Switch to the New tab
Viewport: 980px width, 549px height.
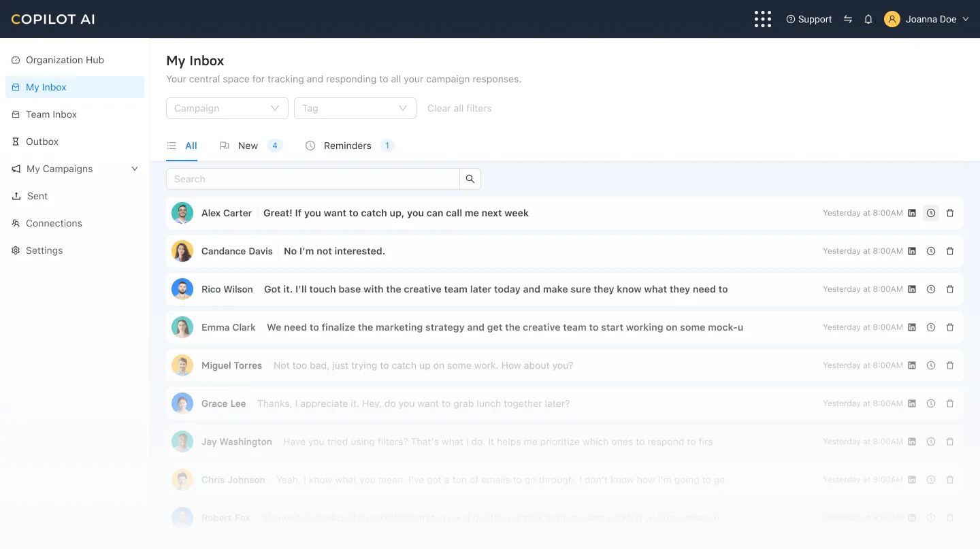click(x=248, y=146)
